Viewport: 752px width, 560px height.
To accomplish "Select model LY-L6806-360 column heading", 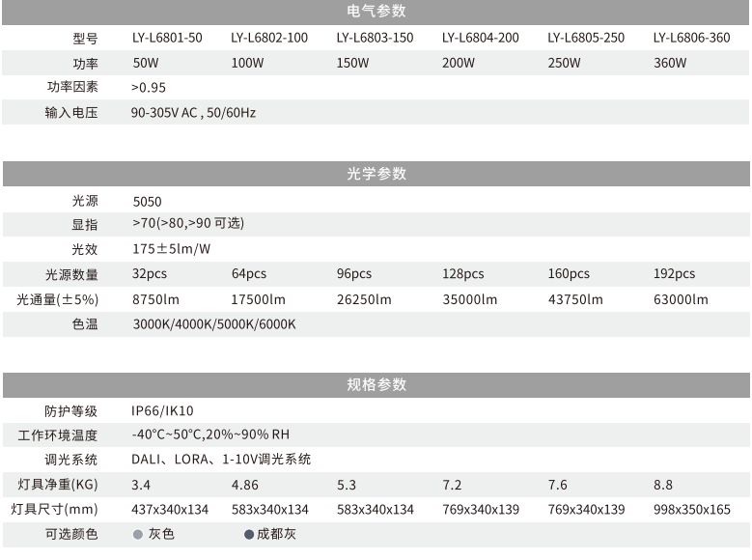I will 691,39.
